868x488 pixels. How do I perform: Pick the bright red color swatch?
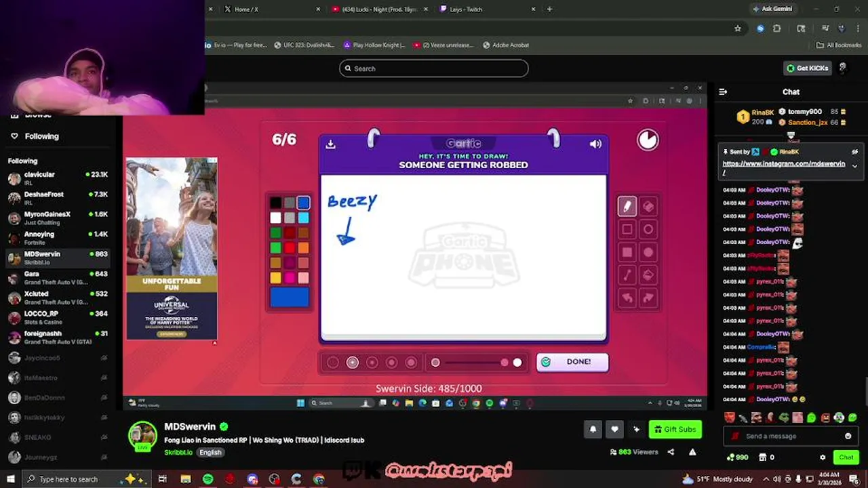(x=290, y=248)
